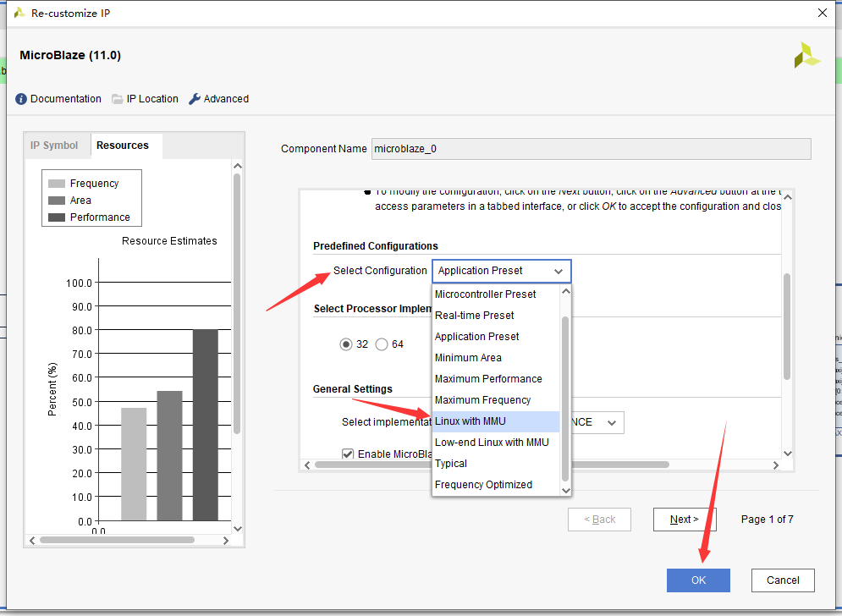
Task: Click the Performance legend swatch
Action: (57, 217)
